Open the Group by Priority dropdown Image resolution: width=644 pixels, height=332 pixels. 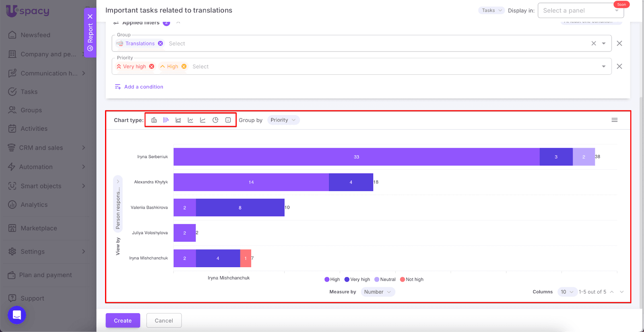point(283,120)
